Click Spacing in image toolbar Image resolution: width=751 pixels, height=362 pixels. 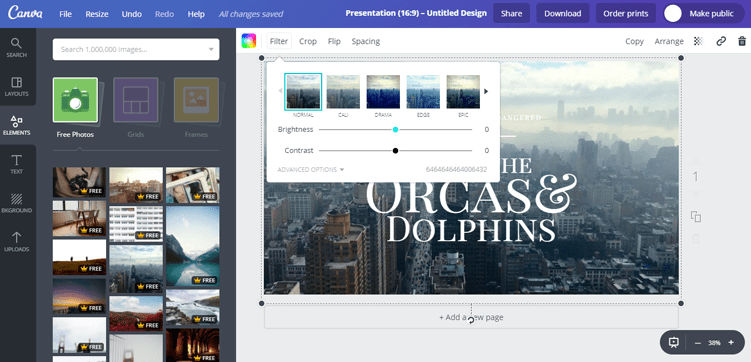pos(365,41)
